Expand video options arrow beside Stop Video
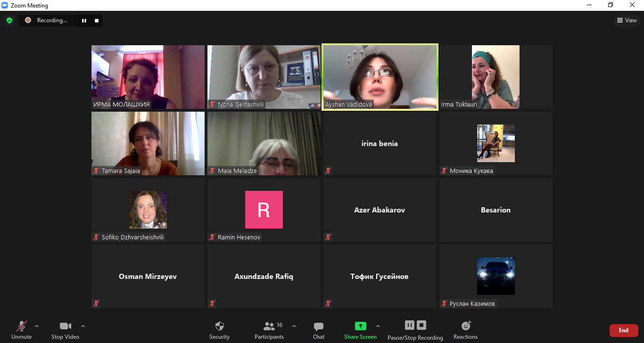The image size is (644, 343). pyautogui.click(x=83, y=326)
